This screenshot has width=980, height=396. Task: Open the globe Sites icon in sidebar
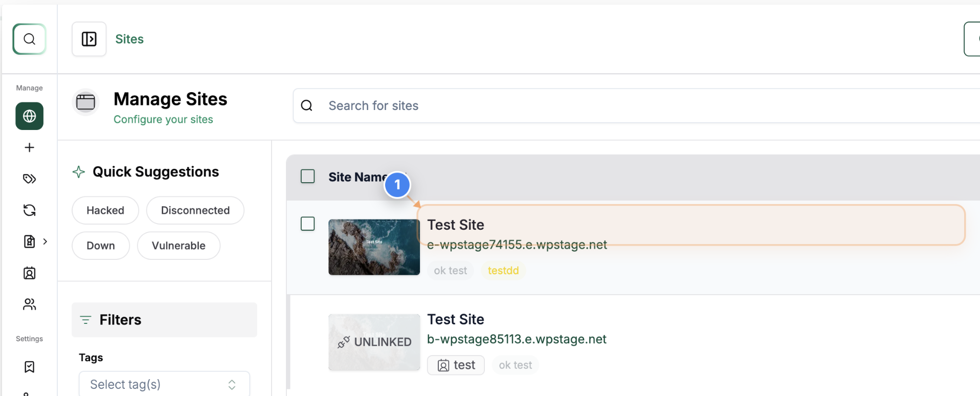click(x=29, y=116)
